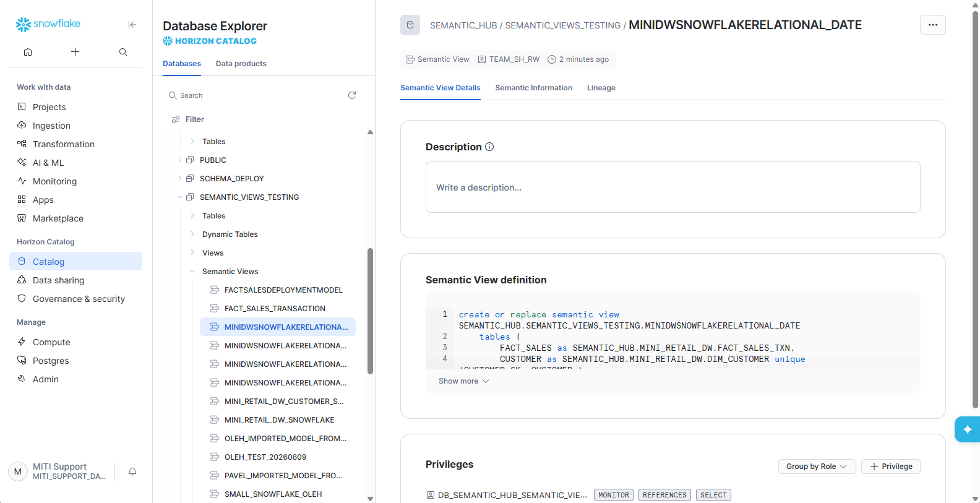Click the main page vertical scrollbar
Screen dimensions: 980x503
coord(976,210)
